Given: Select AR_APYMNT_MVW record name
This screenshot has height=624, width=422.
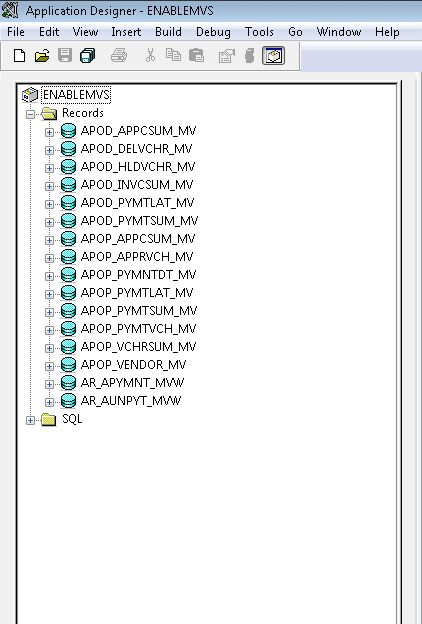Looking at the screenshot, I should pyautogui.click(x=132, y=383).
